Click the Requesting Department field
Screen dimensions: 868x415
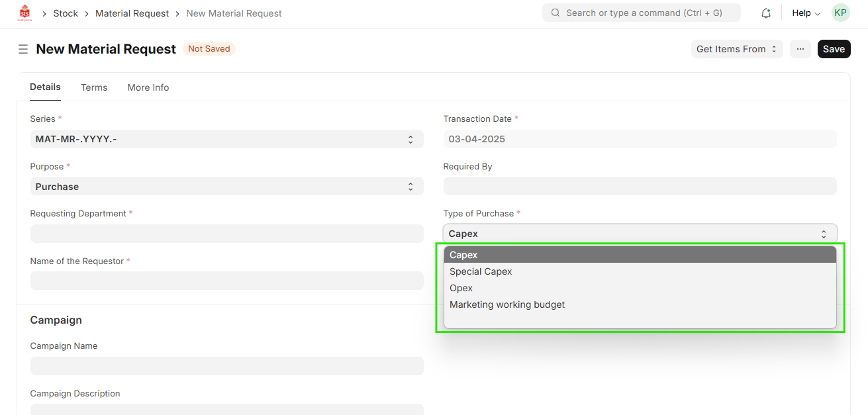[x=226, y=234]
